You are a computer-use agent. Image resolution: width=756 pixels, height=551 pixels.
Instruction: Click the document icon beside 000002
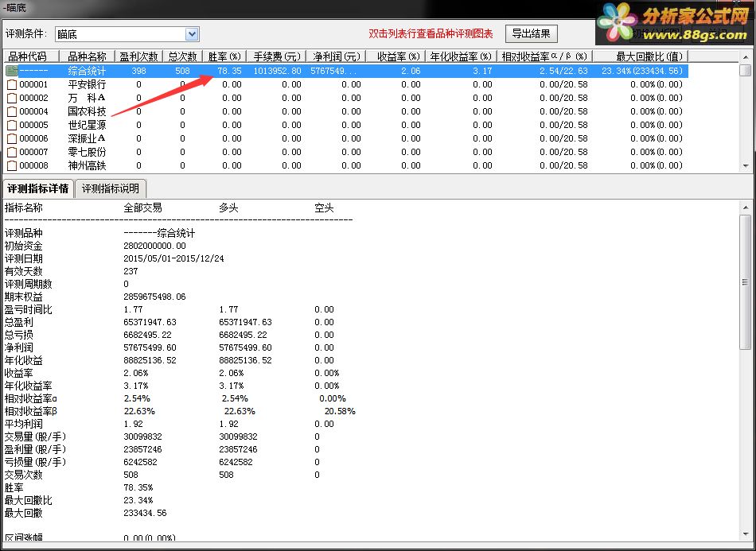click(12, 99)
